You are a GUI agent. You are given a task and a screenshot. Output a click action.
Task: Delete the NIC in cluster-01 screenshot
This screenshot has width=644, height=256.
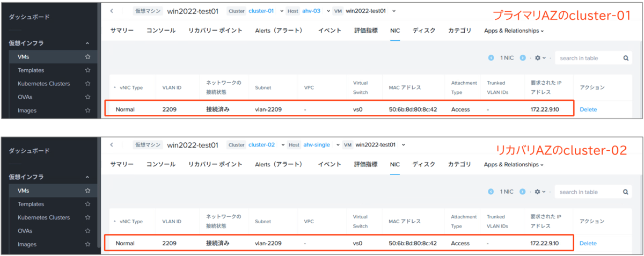[x=588, y=109]
